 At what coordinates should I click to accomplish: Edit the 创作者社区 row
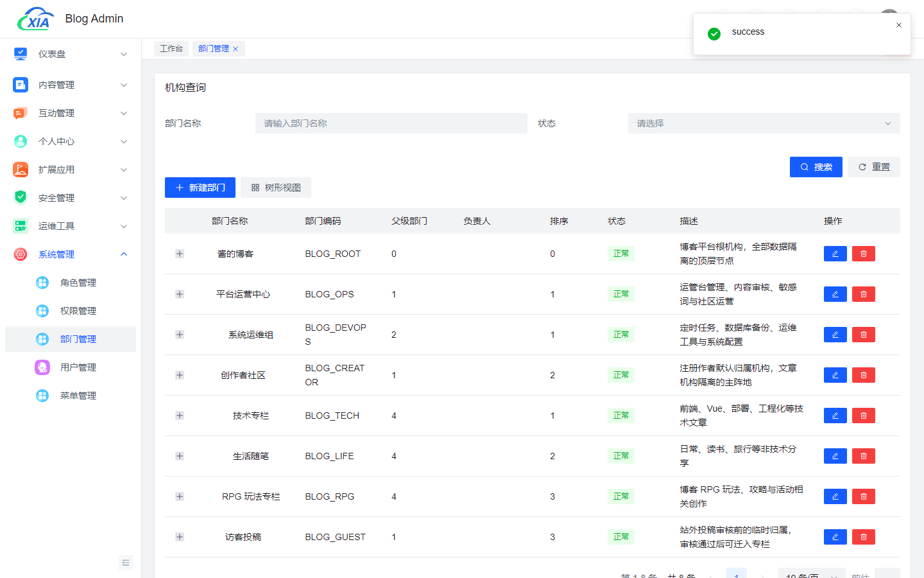835,375
